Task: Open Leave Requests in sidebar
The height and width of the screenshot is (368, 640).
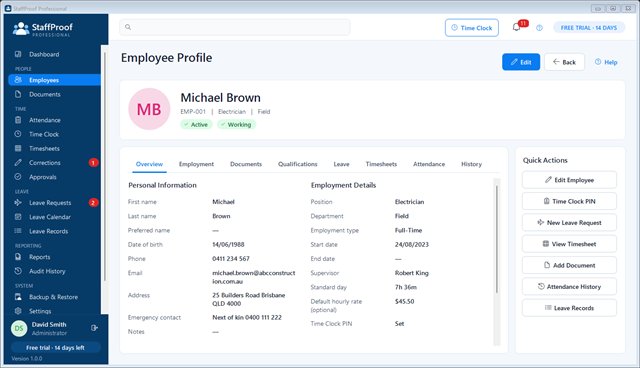Action: pos(54,203)
